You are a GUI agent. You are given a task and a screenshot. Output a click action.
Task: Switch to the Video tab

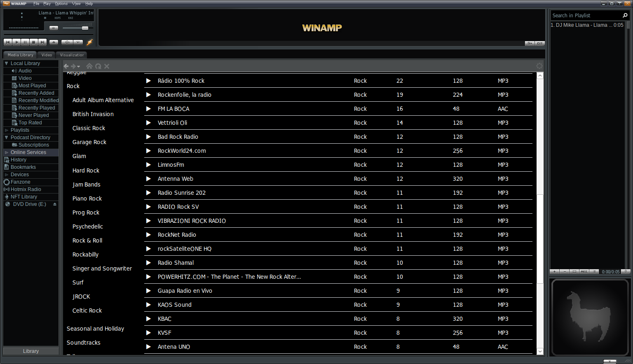coord(47,55)
